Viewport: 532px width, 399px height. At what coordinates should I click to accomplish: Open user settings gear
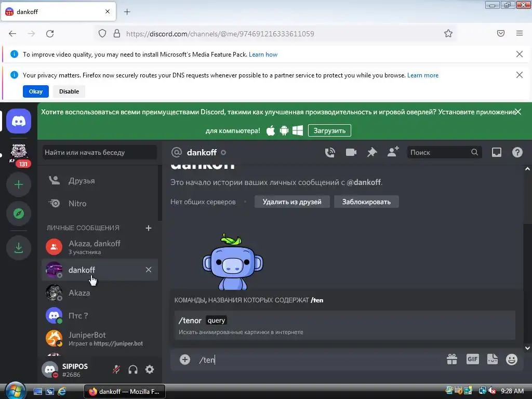[150, 369]
